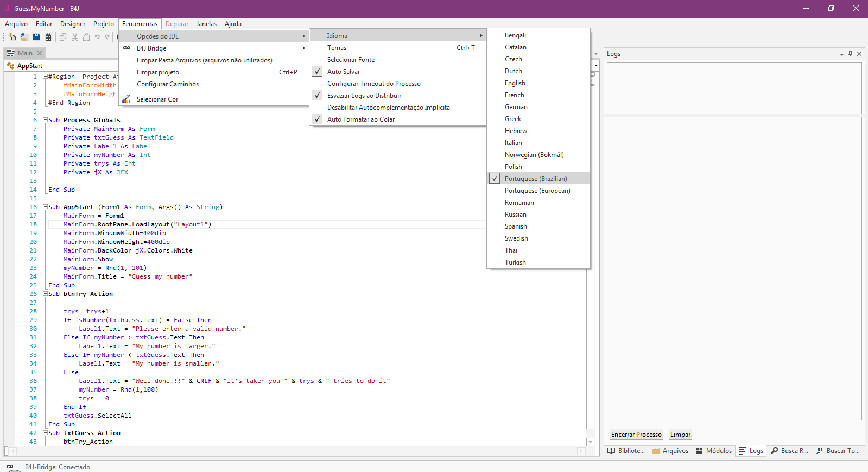
Task: Click the gift box toolbar icon
Action: (x=48, y=37)
